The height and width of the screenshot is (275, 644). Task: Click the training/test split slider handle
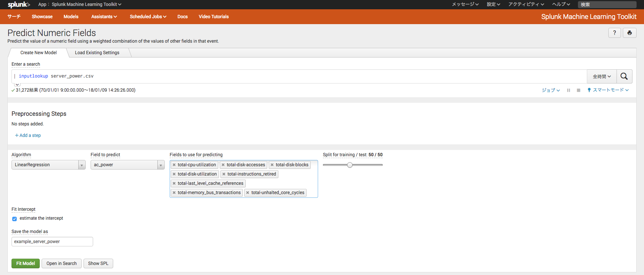coord(350,165)
